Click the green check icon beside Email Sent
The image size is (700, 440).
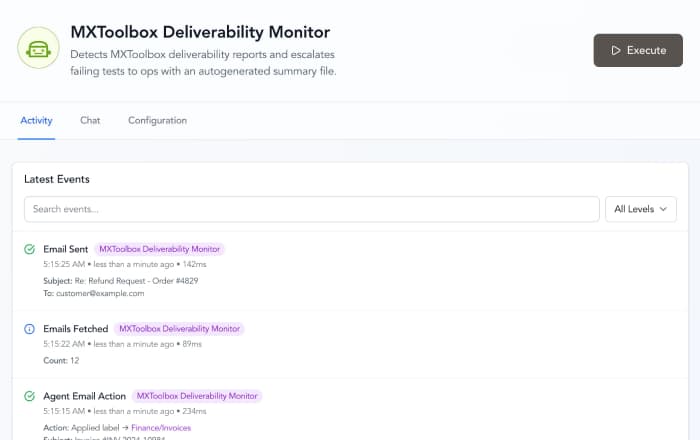point(30,249)
